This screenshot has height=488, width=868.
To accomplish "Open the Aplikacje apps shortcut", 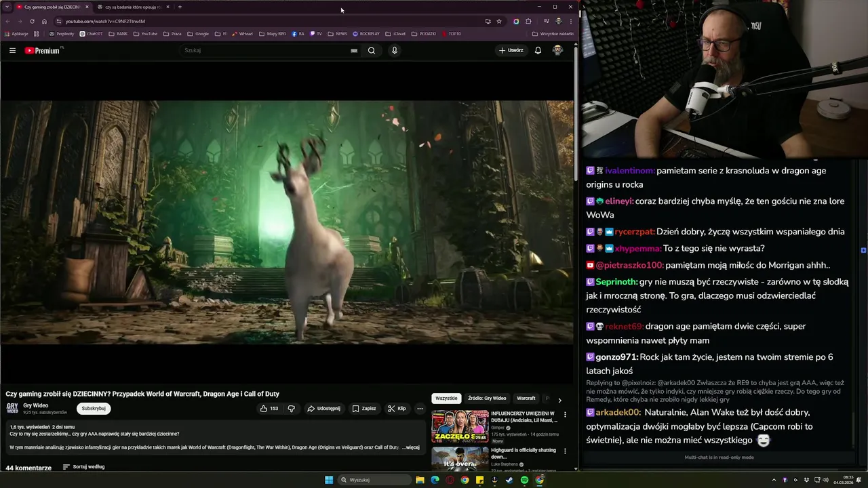I will pyautogui.click(x=16, y=33).
